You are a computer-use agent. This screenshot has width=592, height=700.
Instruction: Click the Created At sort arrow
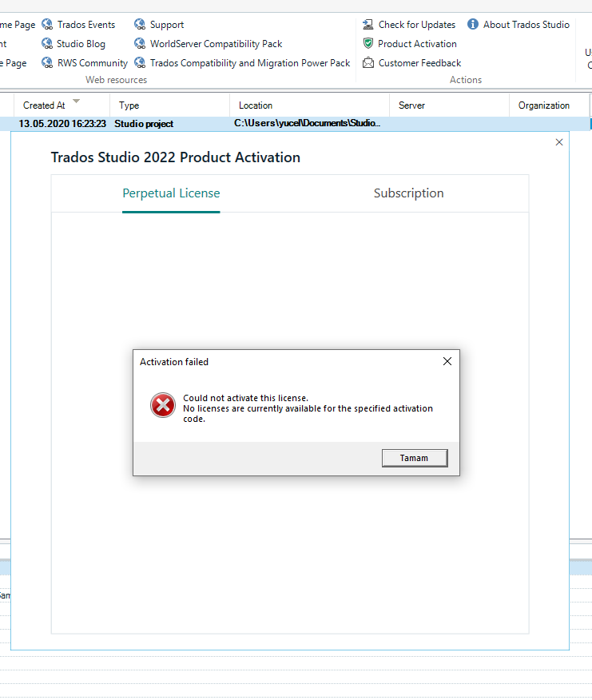point(77,101)
